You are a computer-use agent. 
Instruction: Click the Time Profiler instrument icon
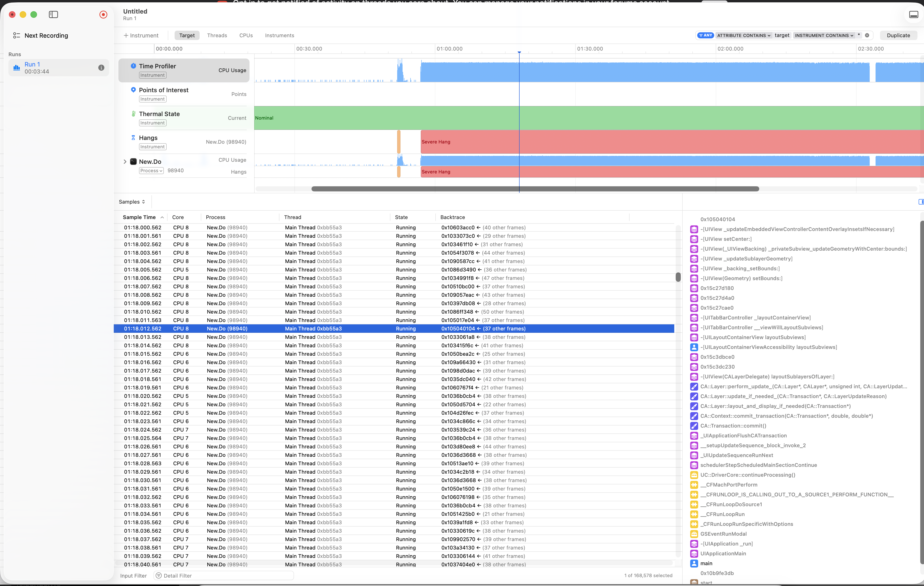(x=133, y=66)
